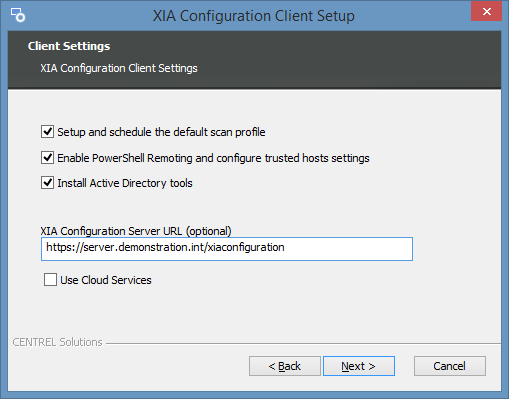Click the Server URL (optional) field label
Viewport: 509px width, 399px height.
coord(136,231)
